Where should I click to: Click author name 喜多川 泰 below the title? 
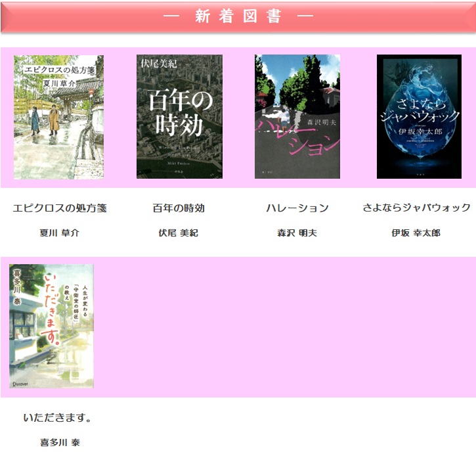coord(60,443)
